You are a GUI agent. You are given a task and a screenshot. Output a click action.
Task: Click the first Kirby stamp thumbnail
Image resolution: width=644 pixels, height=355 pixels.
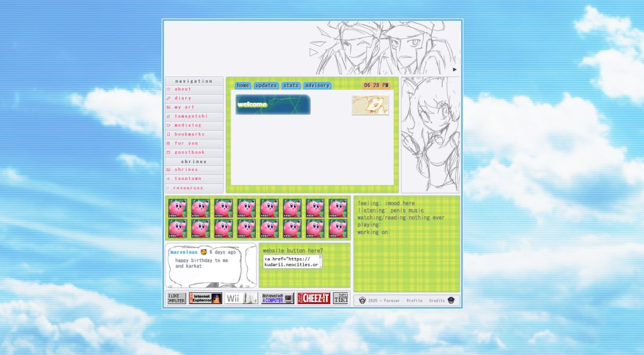tap(177, 208)
